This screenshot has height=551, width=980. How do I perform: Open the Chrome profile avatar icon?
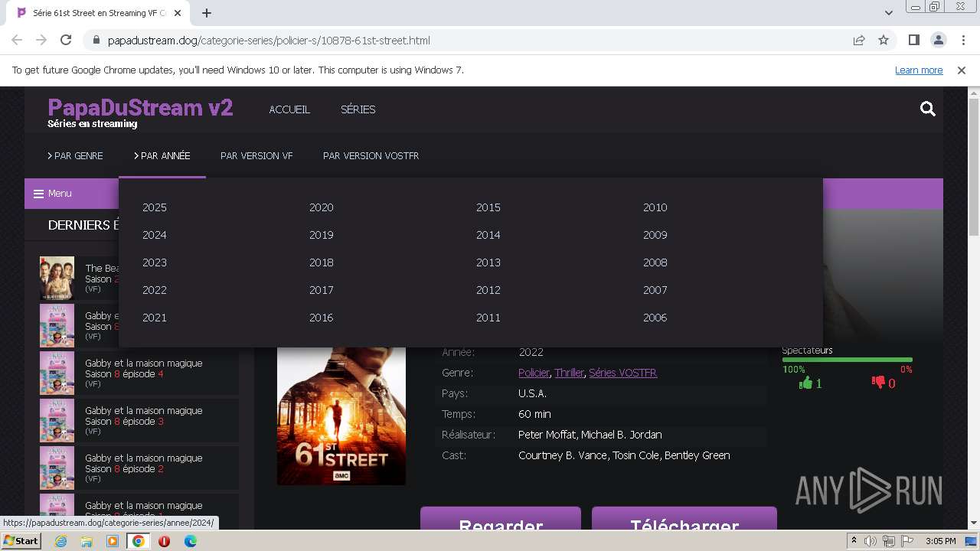click(938, 41)
